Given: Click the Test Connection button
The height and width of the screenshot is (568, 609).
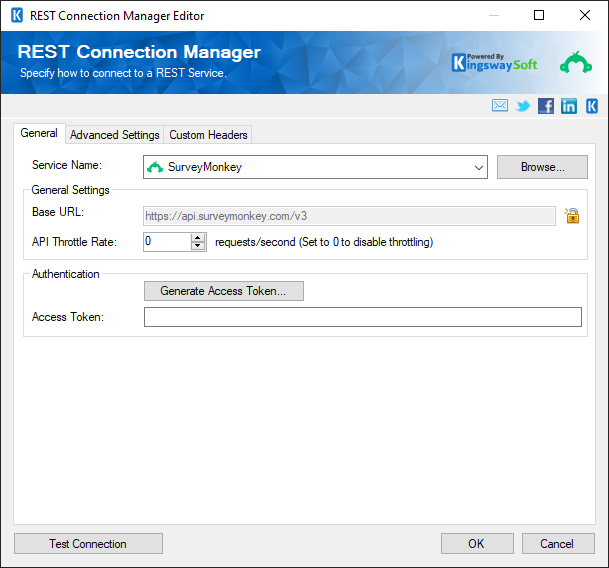Looking at the screenshot, I should pyautogui.click(x=88, y=544).
